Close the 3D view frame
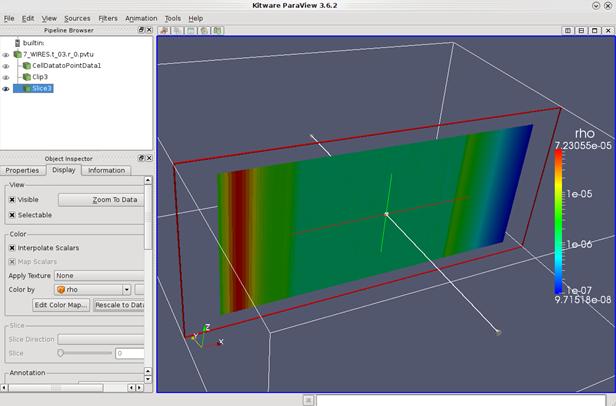Image resolution: width=616 pixels, height=406 pixels. [x=608, y=30]
